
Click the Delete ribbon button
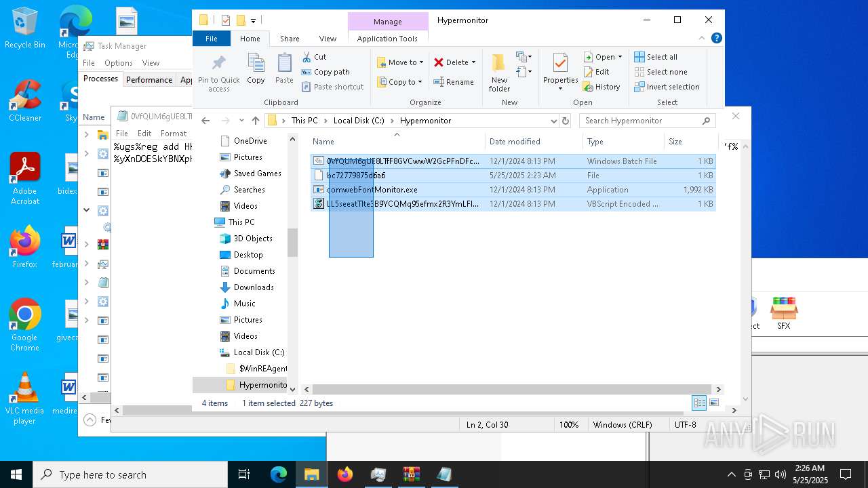(454, 62)
